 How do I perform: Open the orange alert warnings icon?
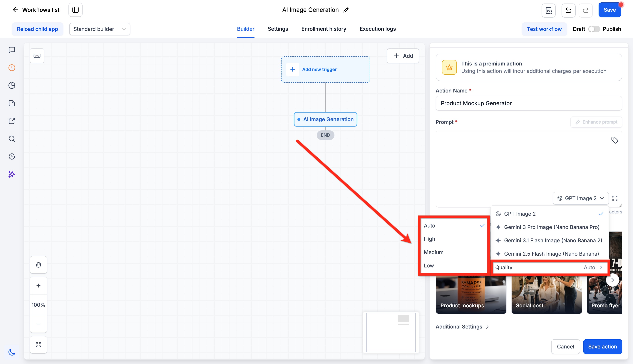(12, 68)
